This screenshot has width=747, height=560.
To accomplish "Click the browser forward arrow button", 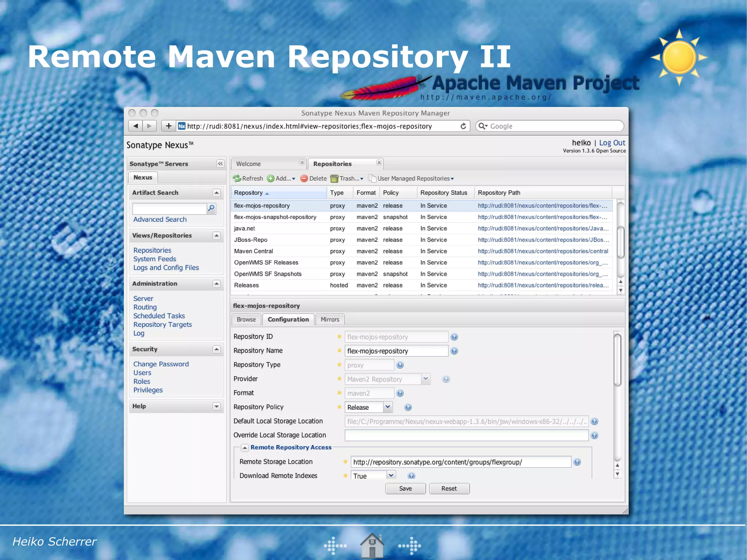I will pyautogui.click(x=149, y=126).
